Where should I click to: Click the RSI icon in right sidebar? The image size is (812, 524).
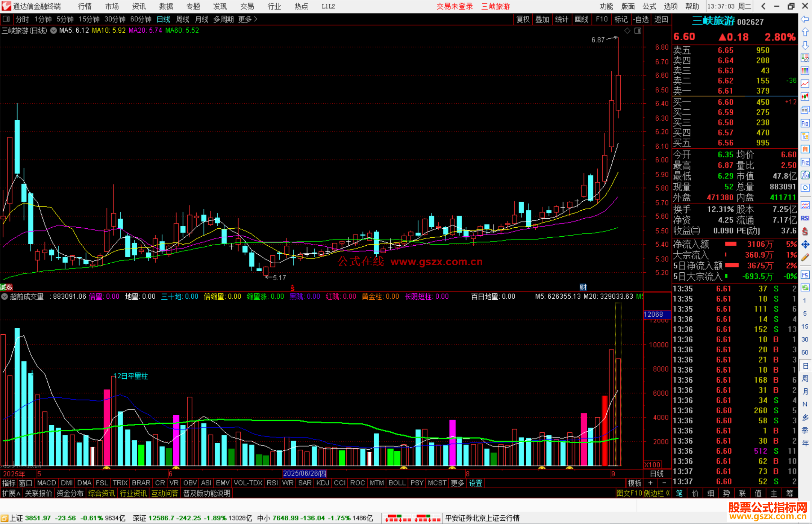tap(805, 218)
